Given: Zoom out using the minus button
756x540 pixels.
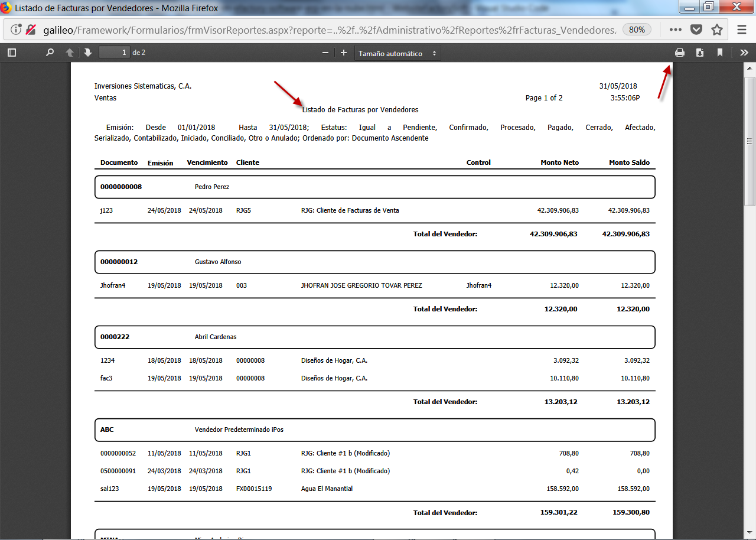Looking at the screenshot, I should (325, 53).
